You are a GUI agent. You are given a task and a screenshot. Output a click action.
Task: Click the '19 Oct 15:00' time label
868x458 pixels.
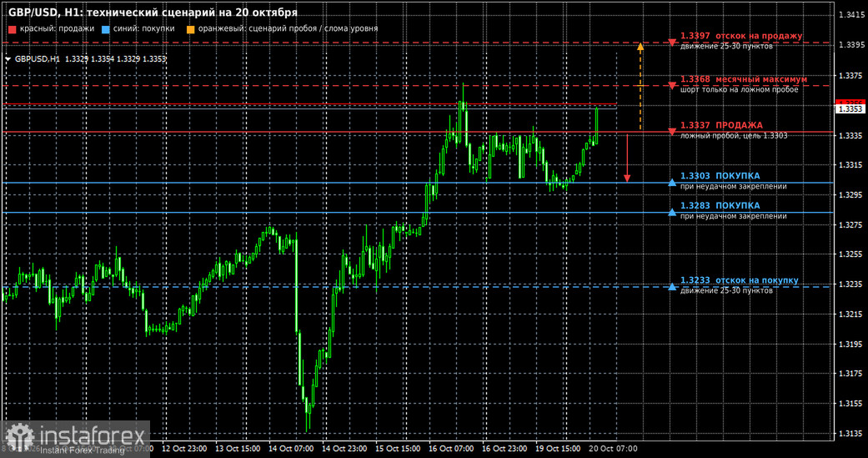(558, 447)
